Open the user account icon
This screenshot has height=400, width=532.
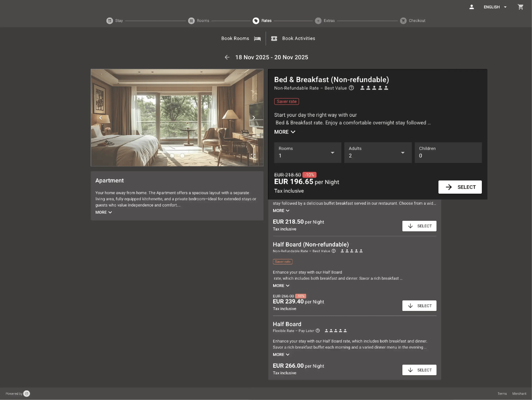pyautogui.click(x=471, y=7)
